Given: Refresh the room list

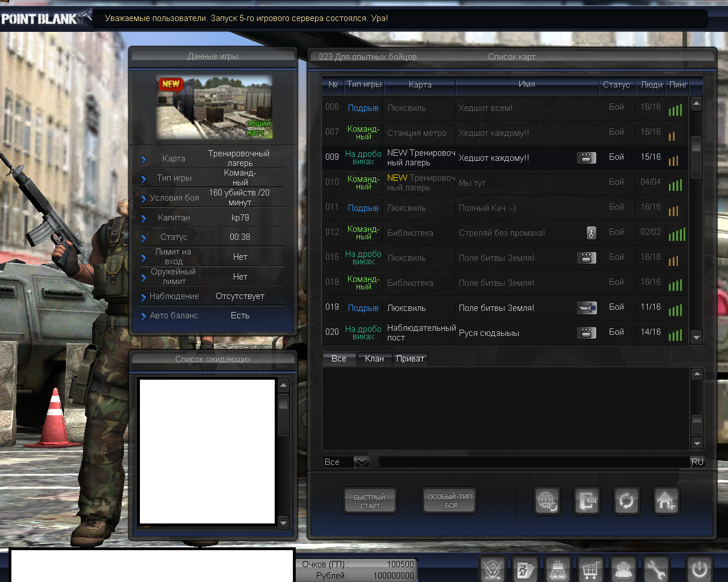Looking at the screenshot, I should [x=626, y=501].
